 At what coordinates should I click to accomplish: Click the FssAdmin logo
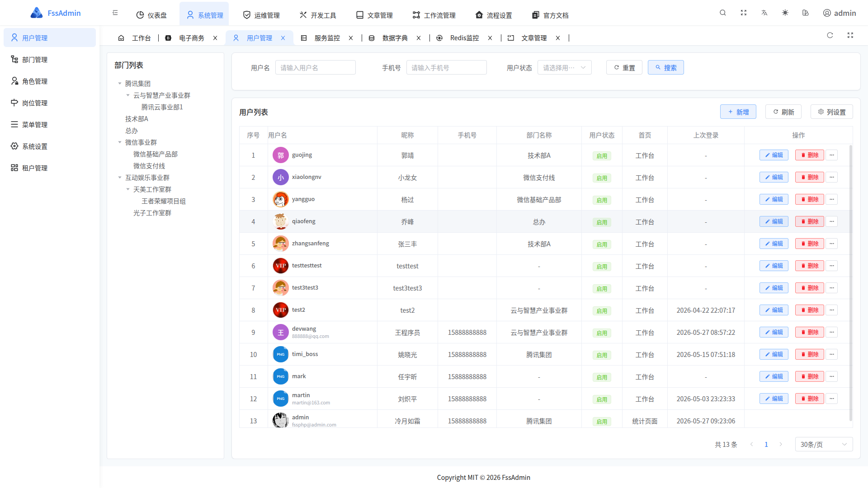(55, 13)
